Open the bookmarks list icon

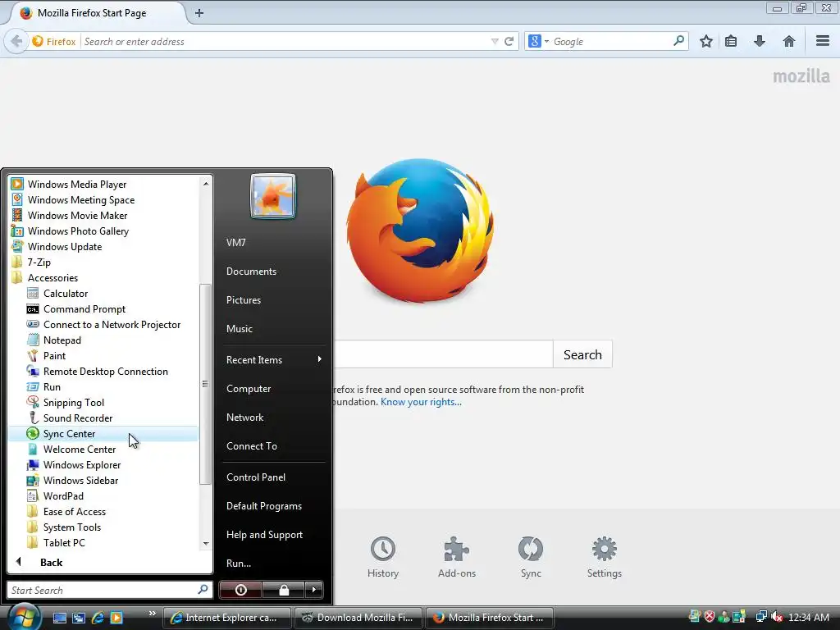[731, 41]
